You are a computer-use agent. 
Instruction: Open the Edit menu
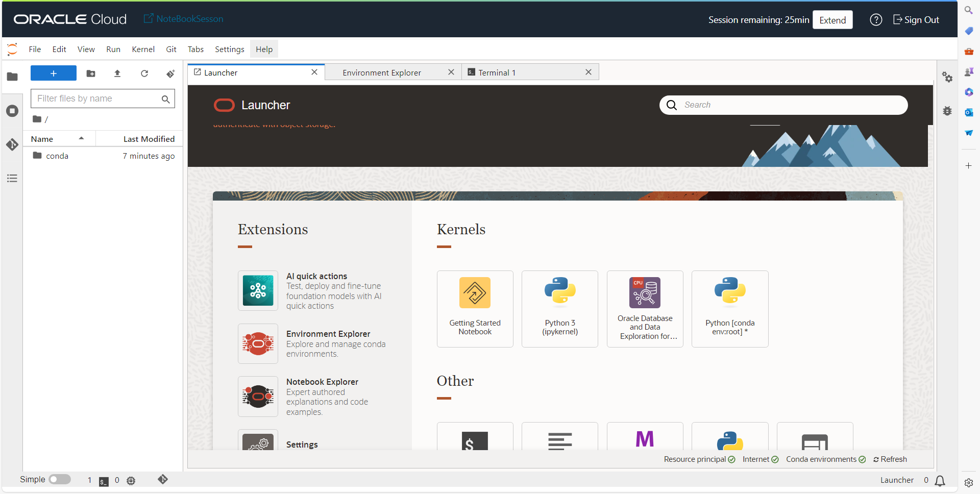(x=59, y=50)
